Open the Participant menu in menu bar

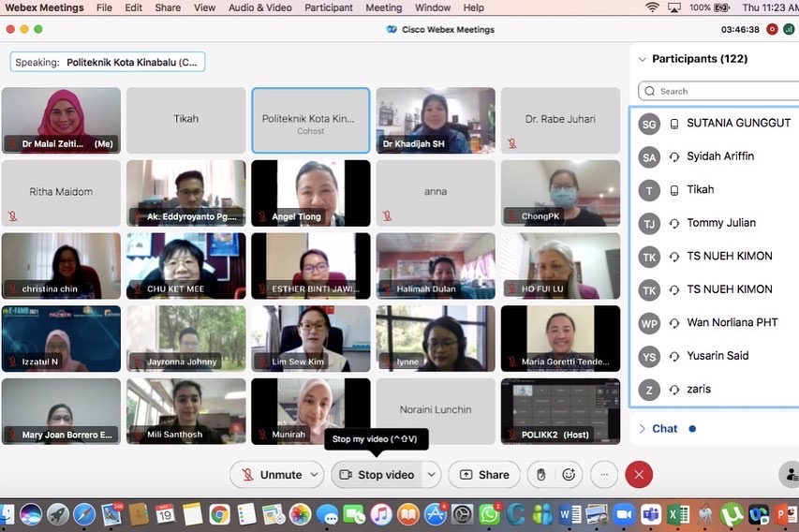point(329,7)
